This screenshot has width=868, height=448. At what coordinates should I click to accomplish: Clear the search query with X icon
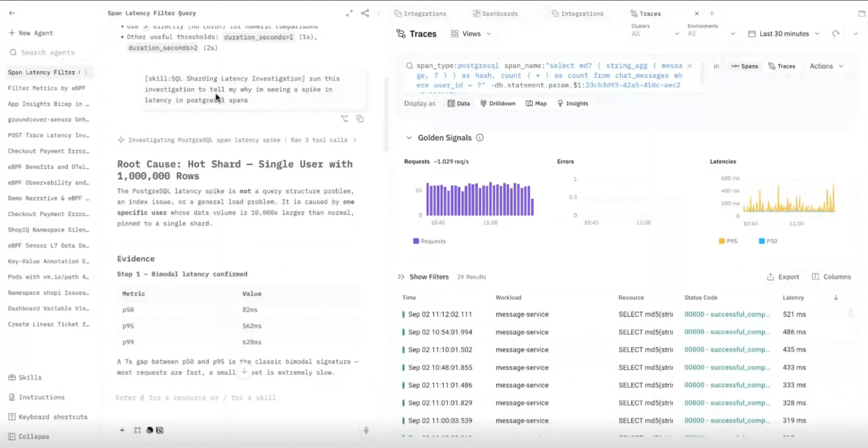[x=689, y=66]
